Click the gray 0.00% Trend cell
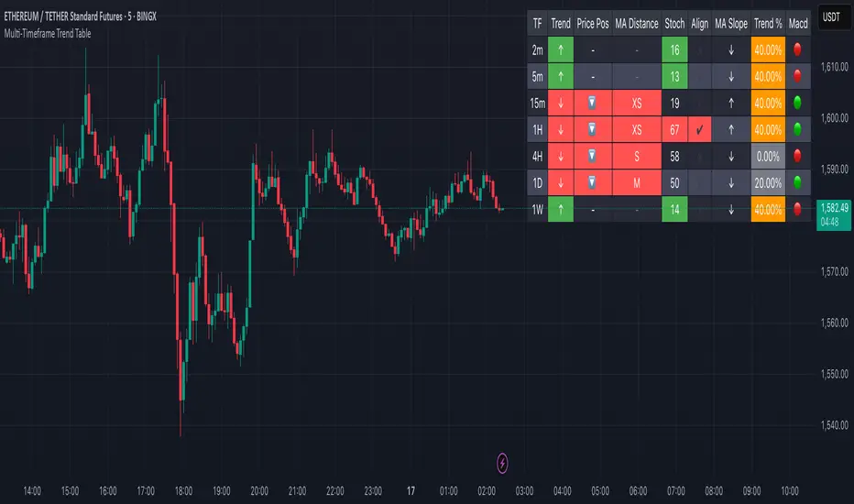The height and width of the screenshot is (504, 854). (x=767, y=156)
